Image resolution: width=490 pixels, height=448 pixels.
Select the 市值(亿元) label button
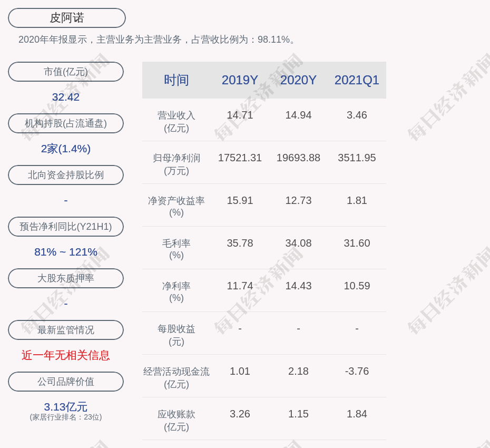pos(66,72)
